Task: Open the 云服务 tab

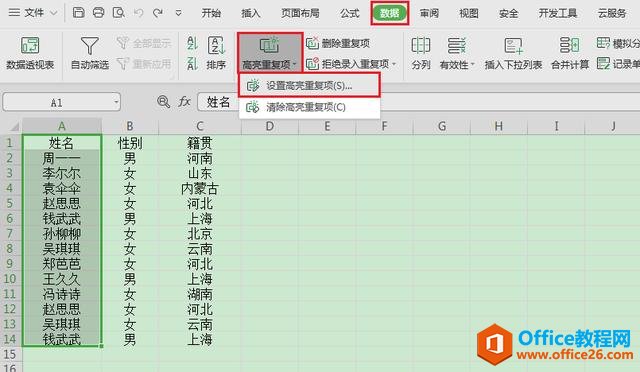Action: (x=612, y=13)
